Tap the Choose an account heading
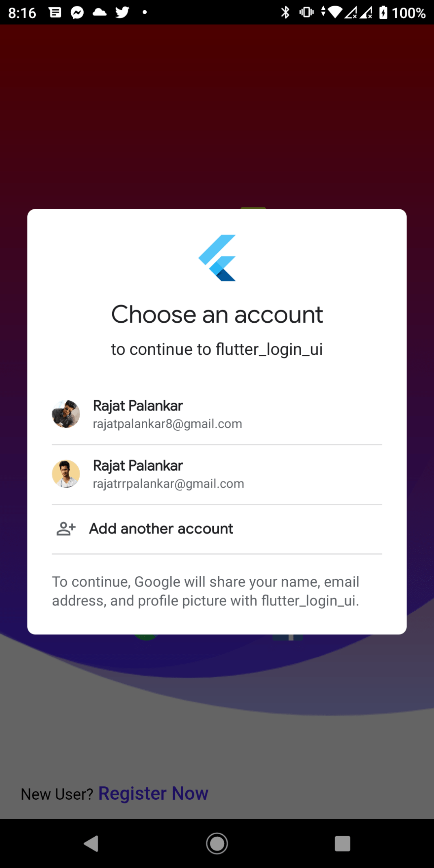This screenshot has width=434, height=868. tap(217, 315)
